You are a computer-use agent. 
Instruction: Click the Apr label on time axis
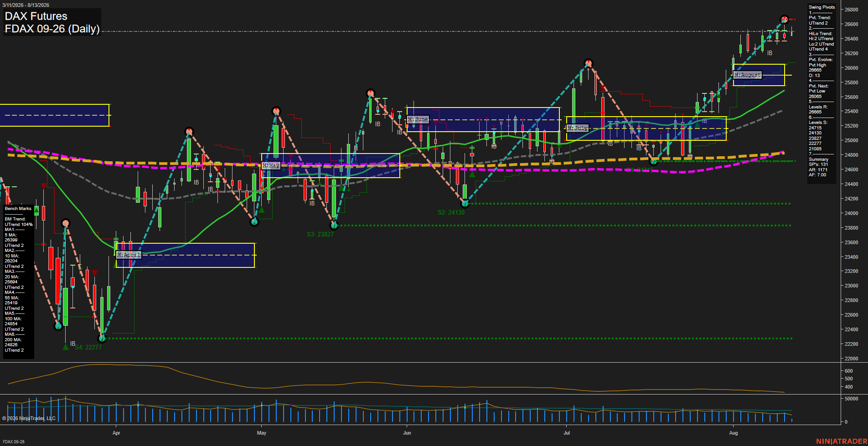[x=116, y=433]
